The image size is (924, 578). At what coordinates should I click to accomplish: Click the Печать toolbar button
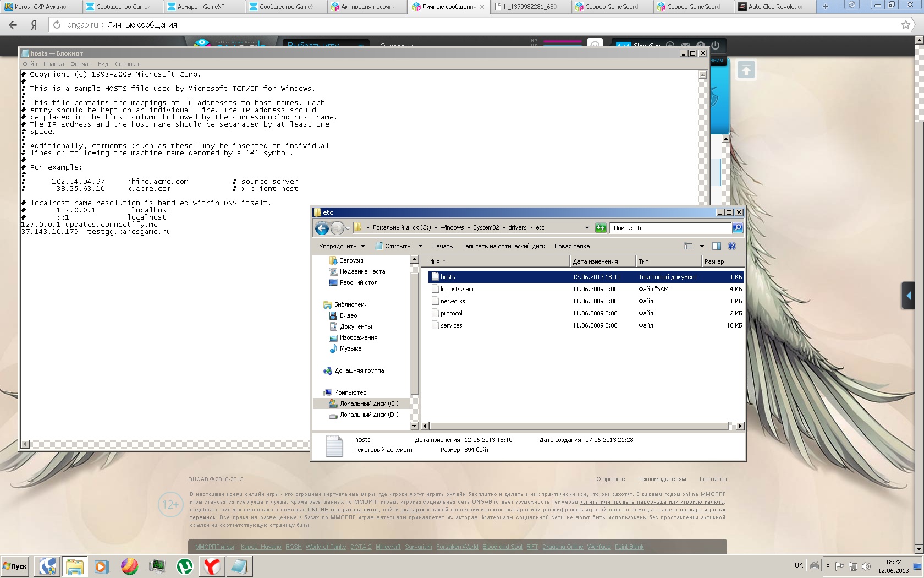(442, 246)
